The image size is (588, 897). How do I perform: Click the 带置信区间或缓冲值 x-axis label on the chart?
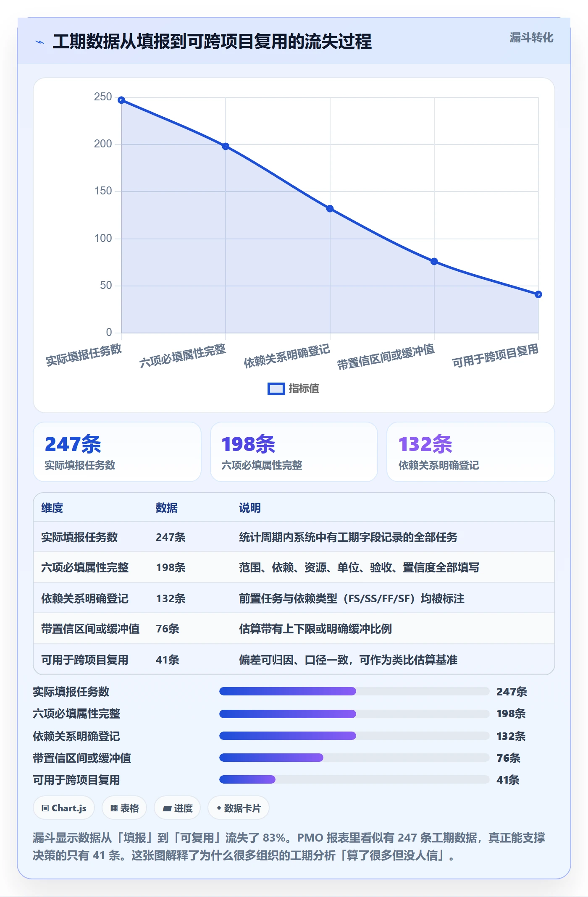386,357
